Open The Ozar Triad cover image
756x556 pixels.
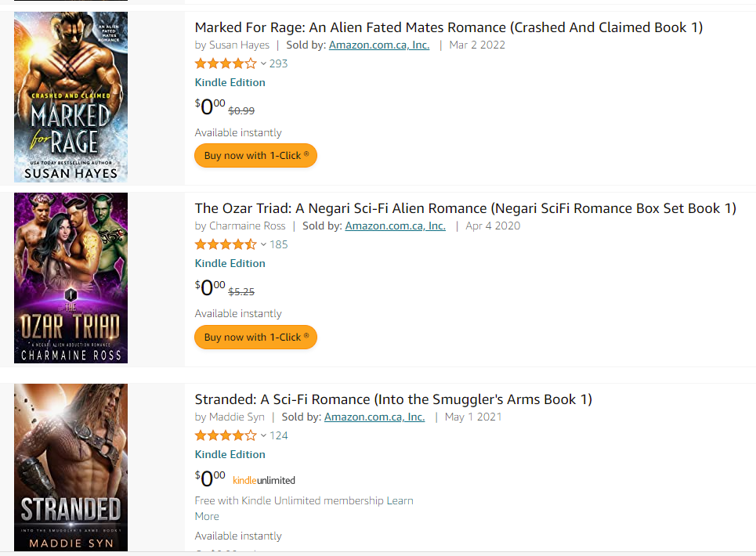tap(71, 278)
